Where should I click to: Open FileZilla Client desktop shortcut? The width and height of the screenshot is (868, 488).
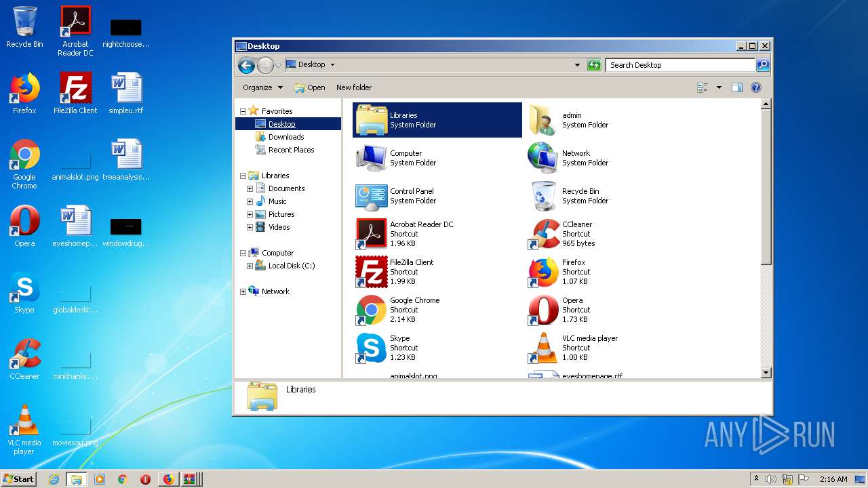point(75,93)
